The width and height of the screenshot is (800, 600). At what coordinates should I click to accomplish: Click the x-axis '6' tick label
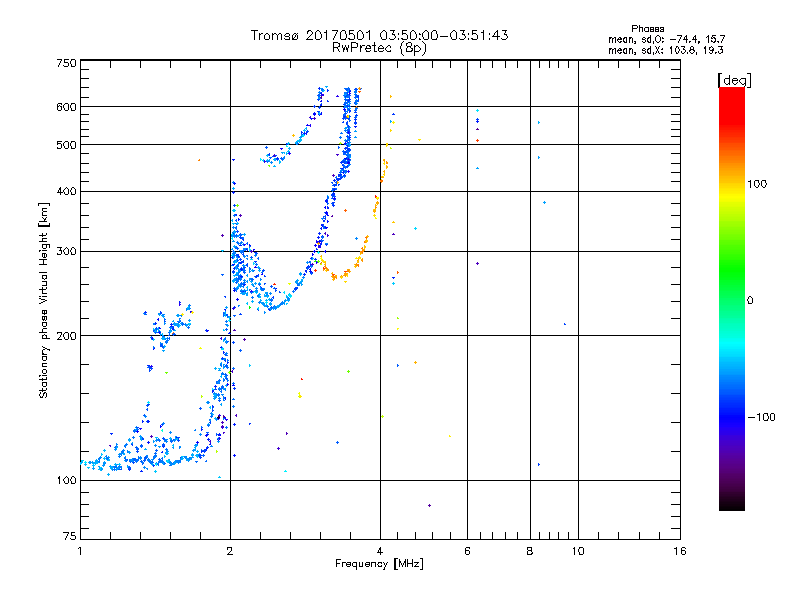tap(467, 551)
